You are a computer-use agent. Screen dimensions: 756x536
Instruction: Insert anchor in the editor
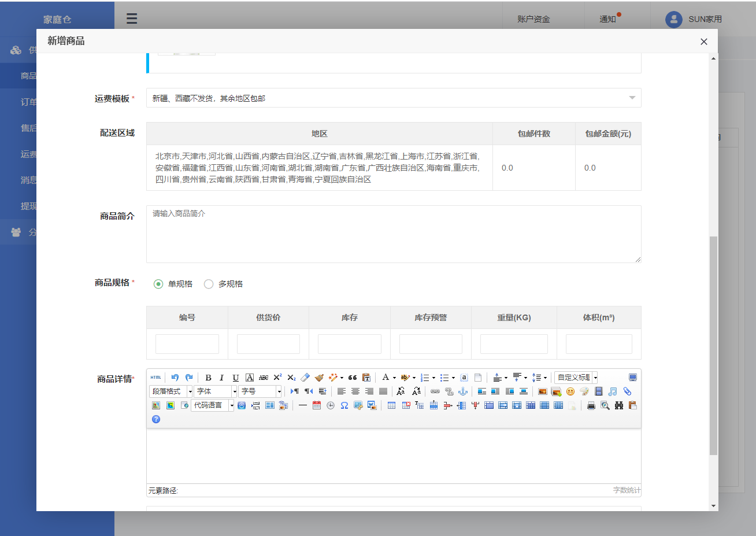463,391
